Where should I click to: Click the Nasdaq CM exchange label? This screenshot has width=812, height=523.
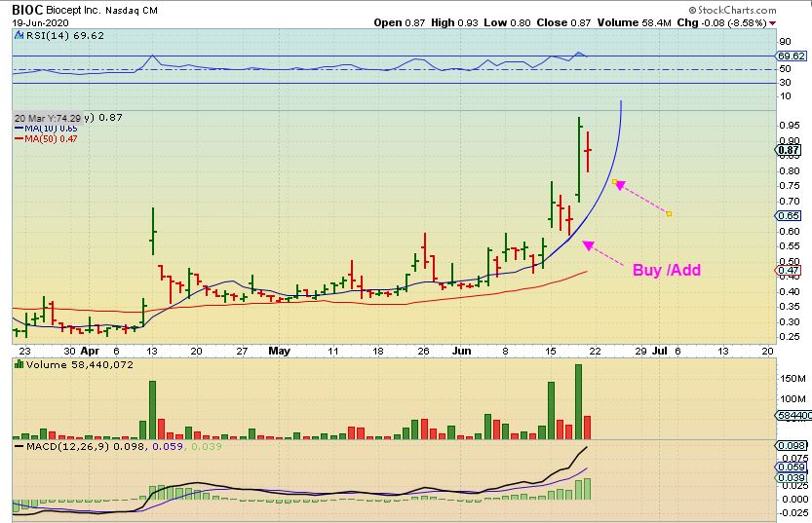point(132,11)
